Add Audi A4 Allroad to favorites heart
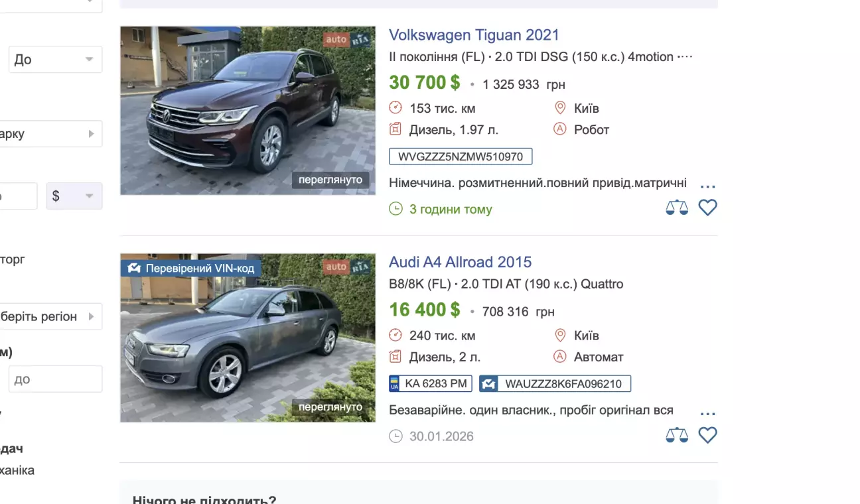This screenshot has width=860, height=504. tap(708, 436)
